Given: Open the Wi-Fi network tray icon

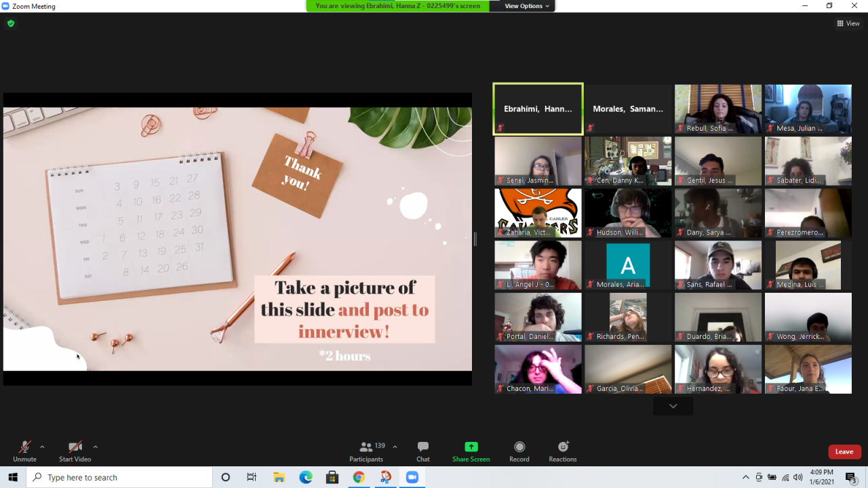Looking at the screenshot, I should pos(785,477).
